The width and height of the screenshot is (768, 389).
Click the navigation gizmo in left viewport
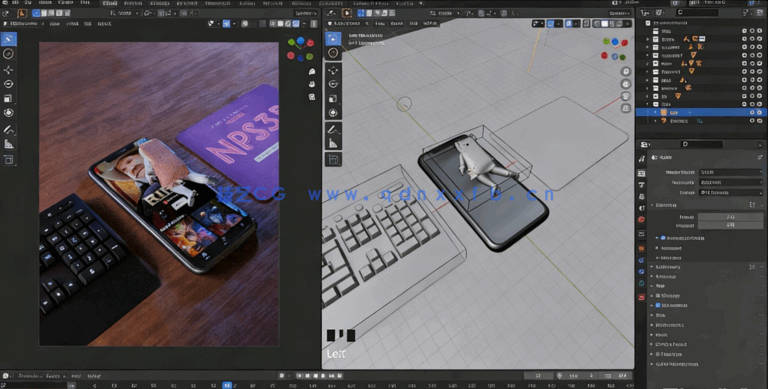coord(300,49)
